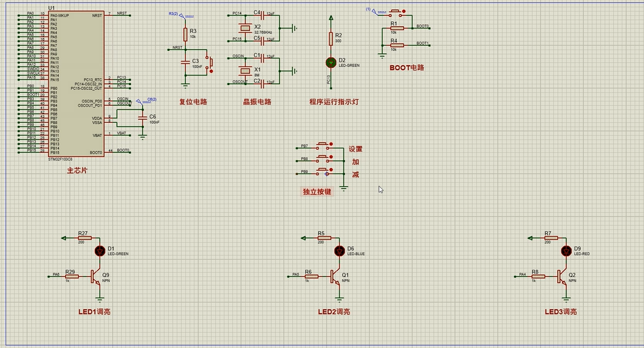Click the D2 green LED indicator
Screen dimensions: 644x348
tap(331, 63)
